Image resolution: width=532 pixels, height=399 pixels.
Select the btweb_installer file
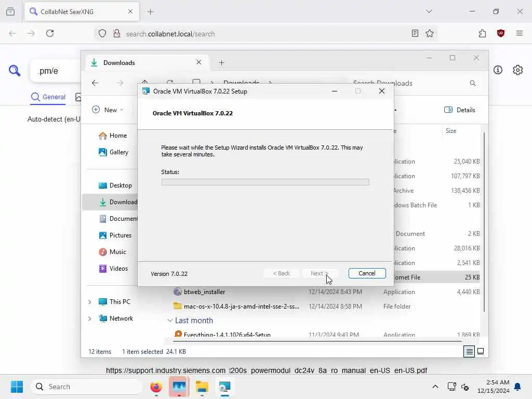(204, 292)
